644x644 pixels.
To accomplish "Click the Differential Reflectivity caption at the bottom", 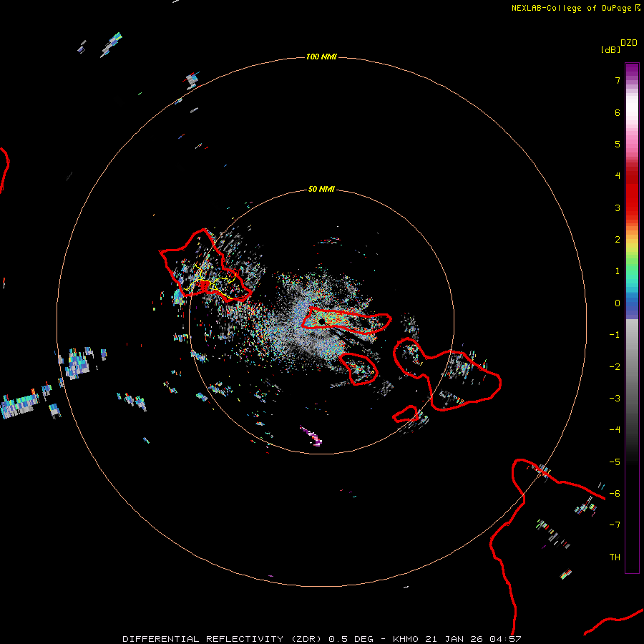I will tap(321, 639).
